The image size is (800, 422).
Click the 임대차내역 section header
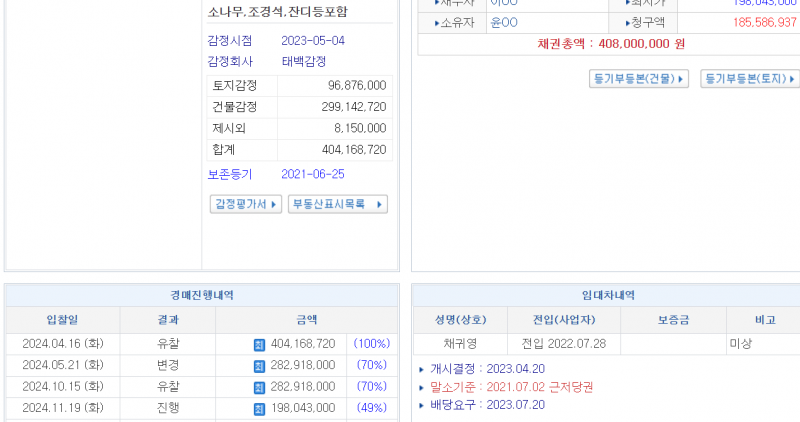[x=607, y=296]
